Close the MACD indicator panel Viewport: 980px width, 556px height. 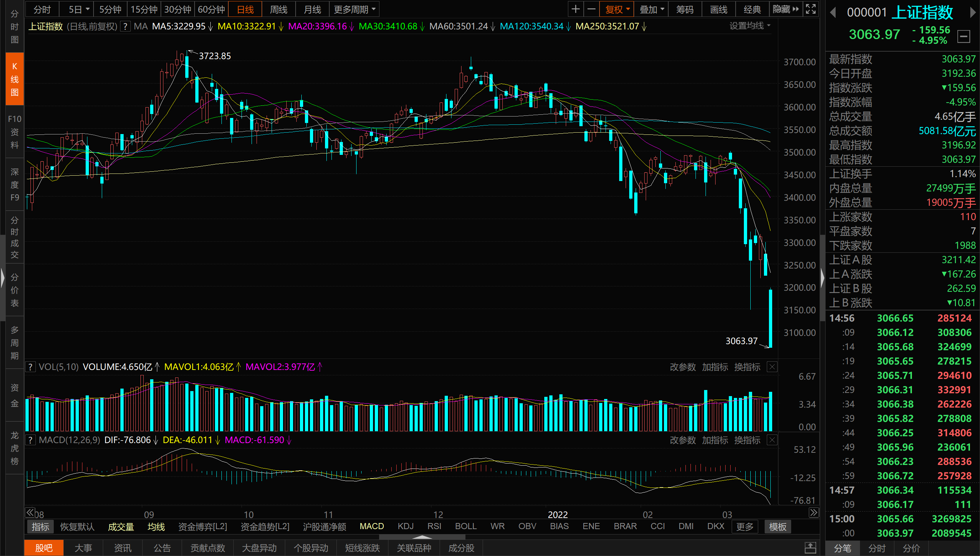772,440
